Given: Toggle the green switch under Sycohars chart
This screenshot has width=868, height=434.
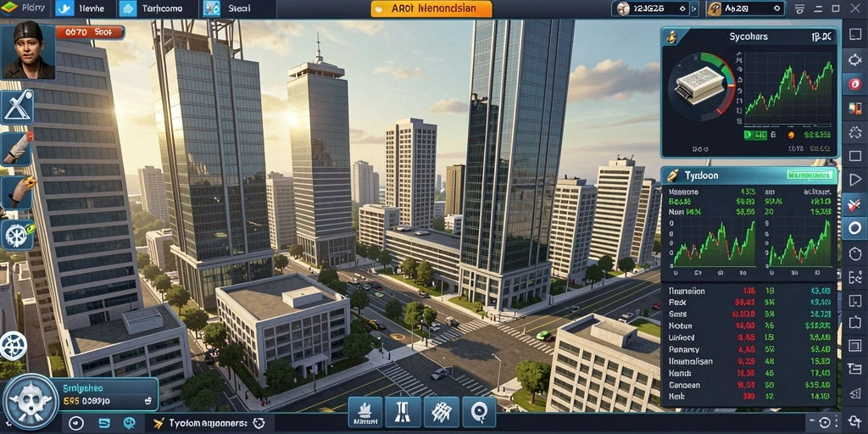Looking at the screenshot, I should [755, 135].
